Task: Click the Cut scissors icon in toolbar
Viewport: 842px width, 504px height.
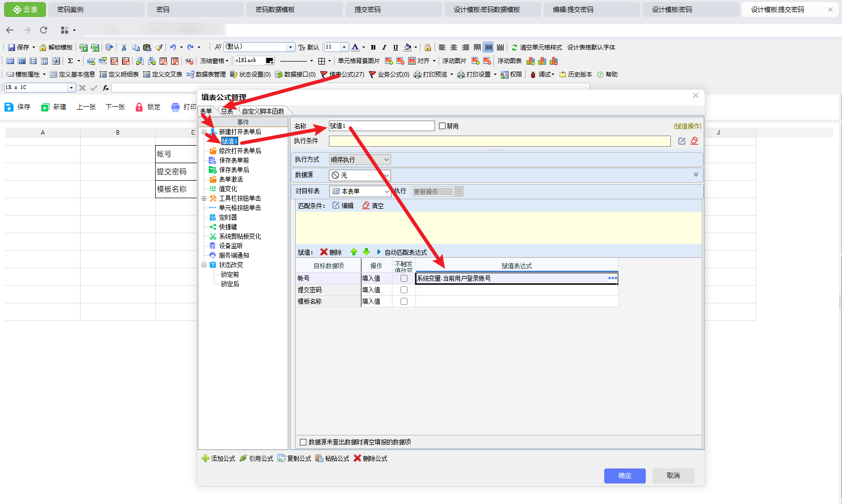Action: [124, 48]
